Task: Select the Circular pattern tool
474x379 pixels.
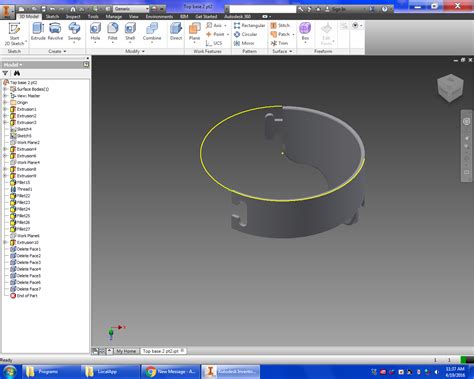Action: [245, 34]
